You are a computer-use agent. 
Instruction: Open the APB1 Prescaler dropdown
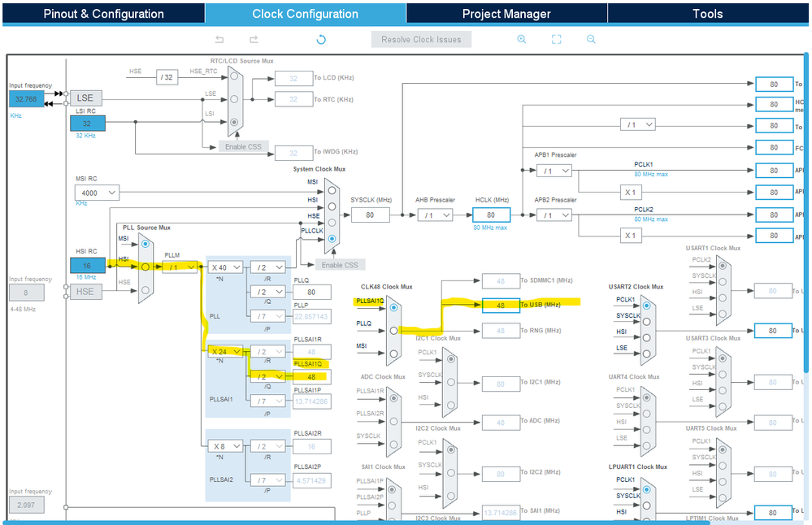click(x=554, y=171)
